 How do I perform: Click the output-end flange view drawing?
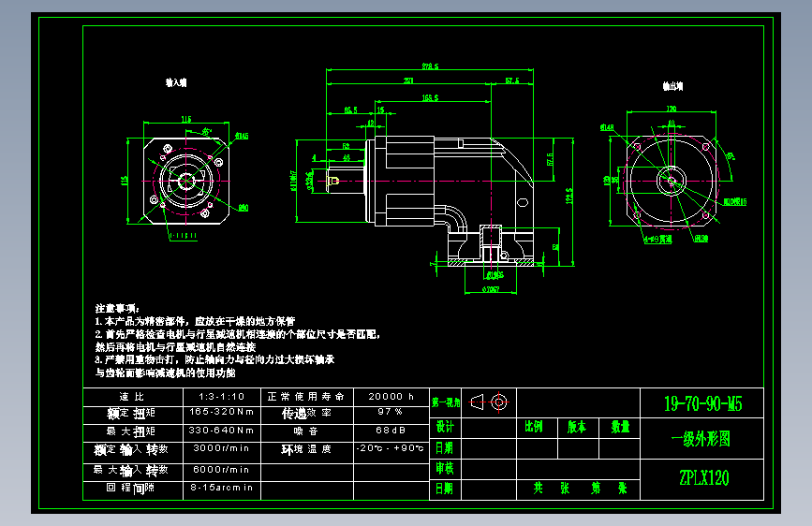pyautogui.click(x=672, y=181)
